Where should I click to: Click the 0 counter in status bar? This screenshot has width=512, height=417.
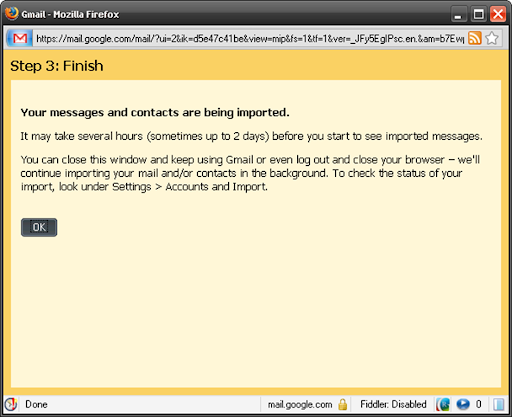tap(479, 404)
